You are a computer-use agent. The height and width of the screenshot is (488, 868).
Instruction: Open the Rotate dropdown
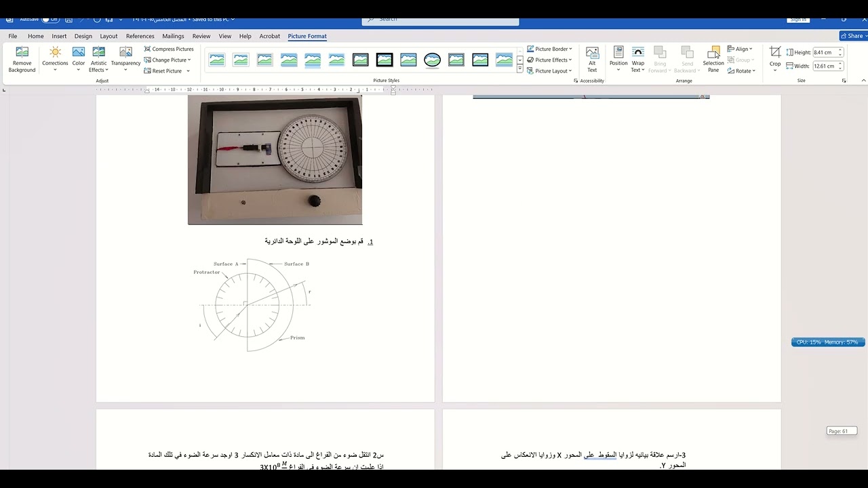point(741,70)
